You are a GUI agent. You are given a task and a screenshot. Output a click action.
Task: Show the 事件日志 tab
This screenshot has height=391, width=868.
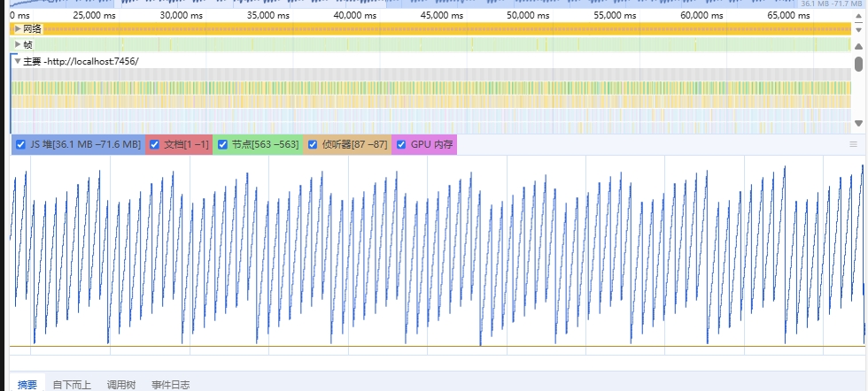pos(170,384)
